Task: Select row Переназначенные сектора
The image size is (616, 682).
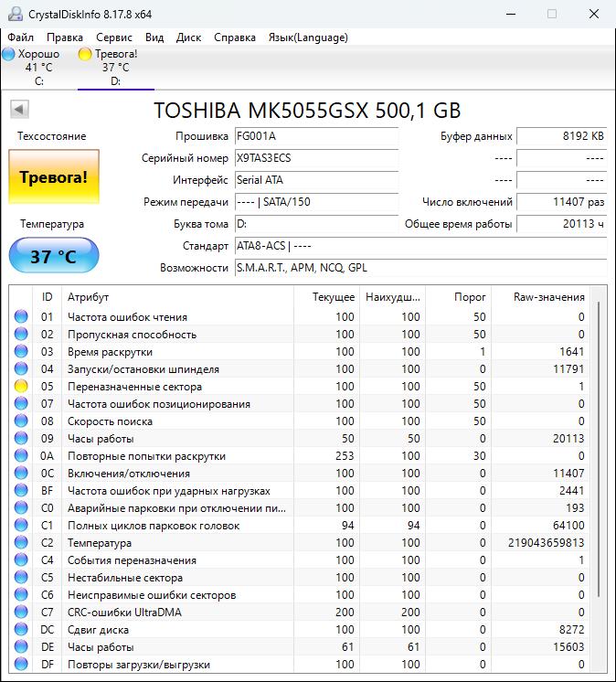Action: pos(300,386)
